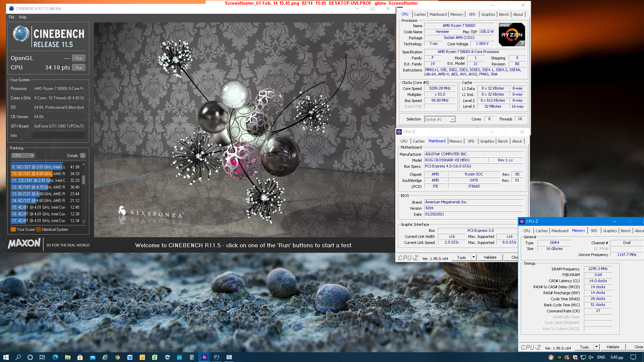
Task: Click the ranking list scroll-down arrow
Action: click(84, 221)
